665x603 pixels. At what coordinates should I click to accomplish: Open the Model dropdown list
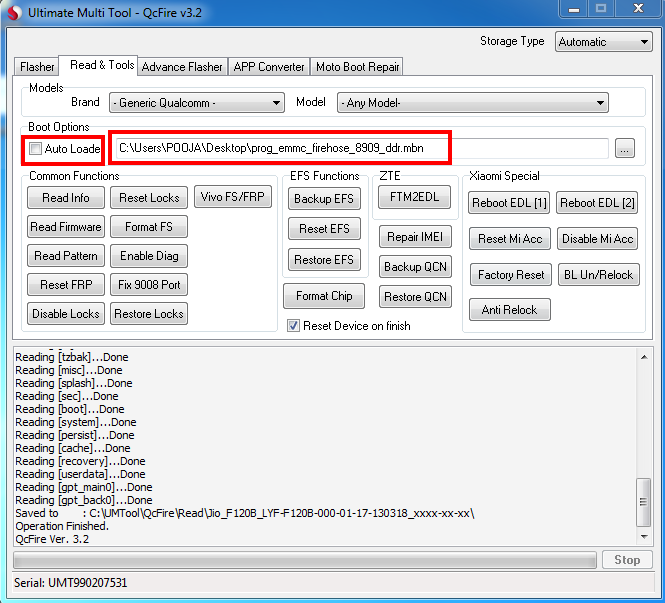tap(472, 103)
